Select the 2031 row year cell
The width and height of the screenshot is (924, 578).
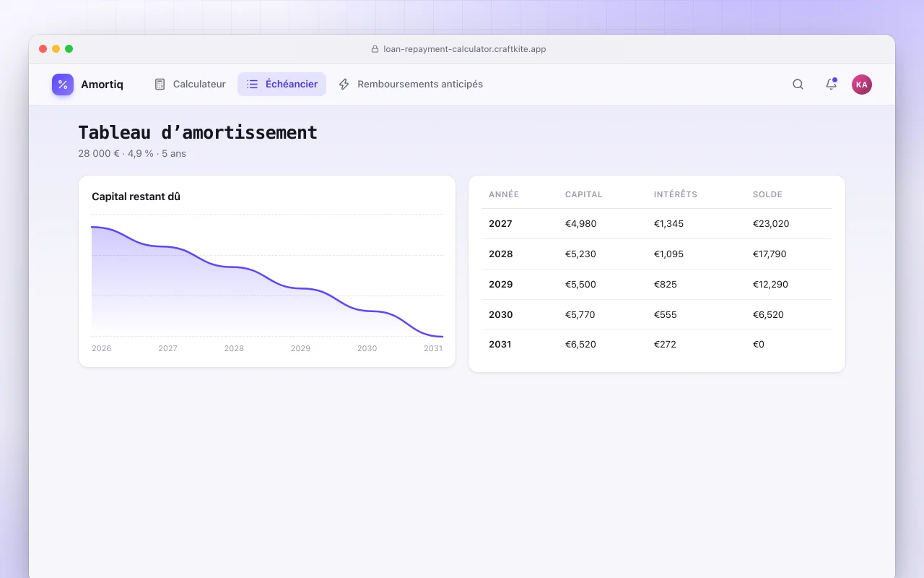pyautogui.click(x=500, y=345)
